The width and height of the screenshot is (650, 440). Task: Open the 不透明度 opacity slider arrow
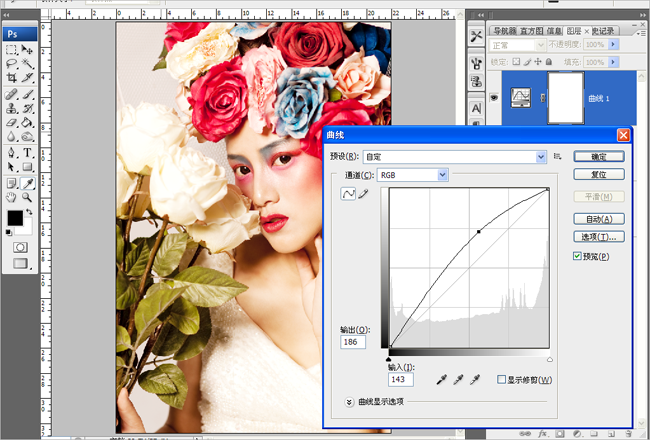click(x=613, y=44)
